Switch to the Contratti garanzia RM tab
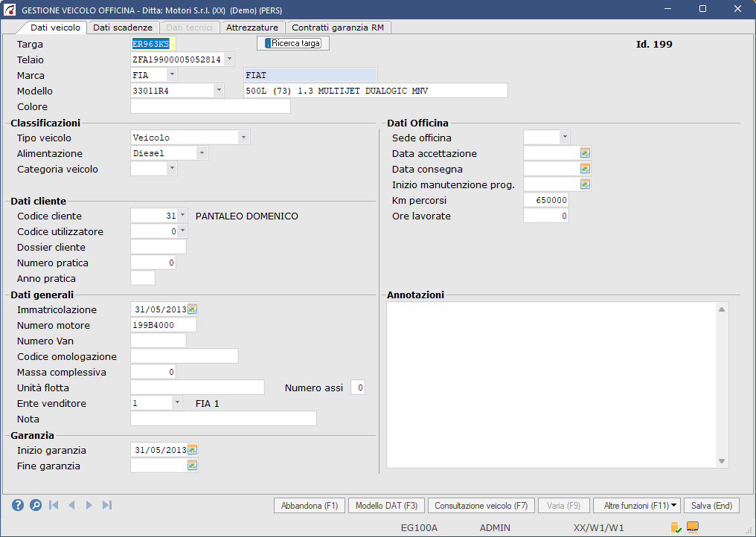 [338, 28]
